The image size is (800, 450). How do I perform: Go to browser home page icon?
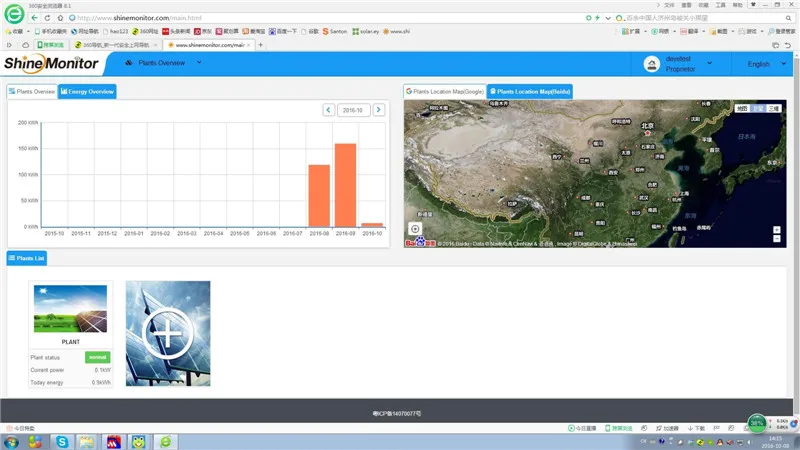60,18
